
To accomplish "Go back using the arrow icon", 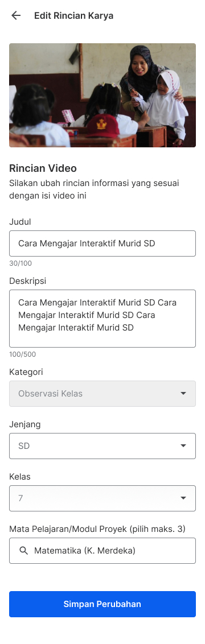I will pos(15,15).
